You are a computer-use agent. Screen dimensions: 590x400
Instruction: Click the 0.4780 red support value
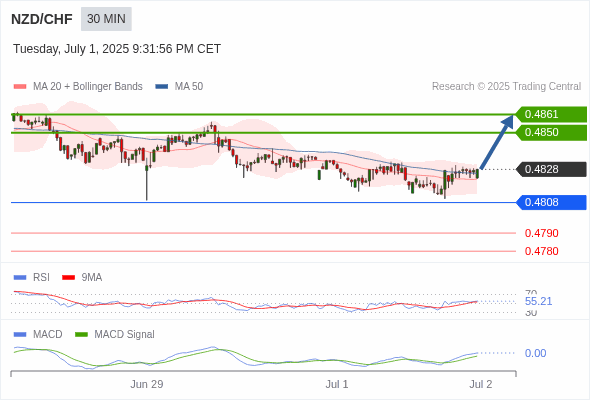tap(541, 251)
